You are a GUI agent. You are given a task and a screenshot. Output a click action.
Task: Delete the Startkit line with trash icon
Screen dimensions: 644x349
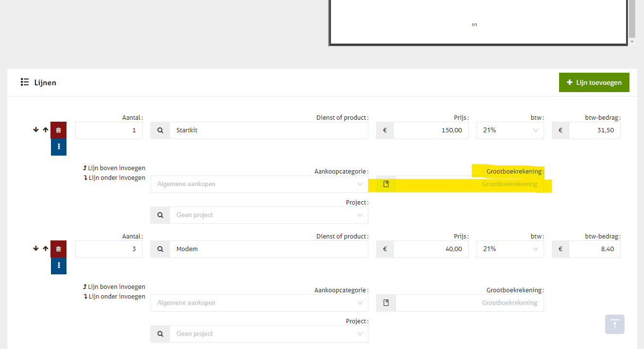(x=58, y=130)
